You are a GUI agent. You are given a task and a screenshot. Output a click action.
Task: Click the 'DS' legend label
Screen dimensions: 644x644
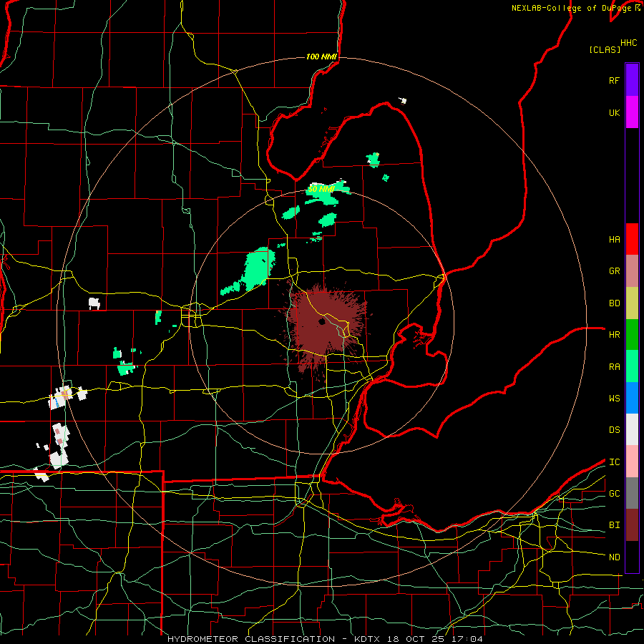614,430
